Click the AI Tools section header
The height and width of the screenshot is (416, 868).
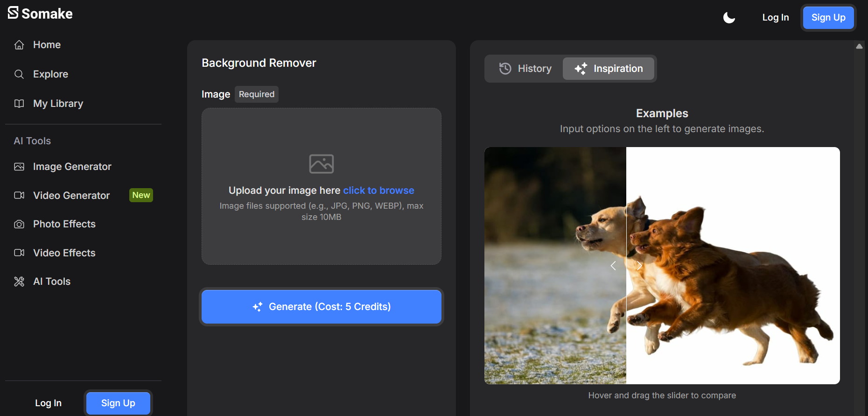(x=32, y=141)
